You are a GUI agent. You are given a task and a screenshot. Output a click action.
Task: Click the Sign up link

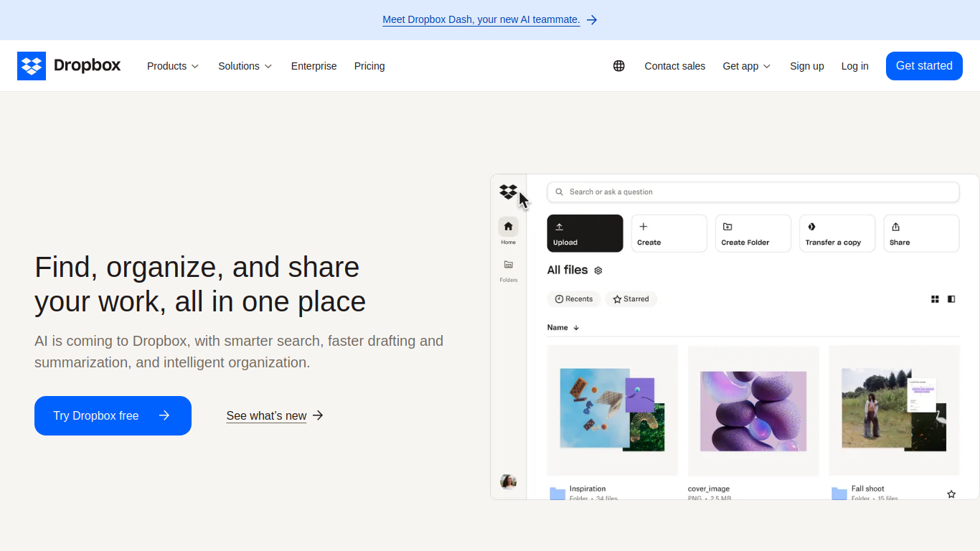[806, 66]
